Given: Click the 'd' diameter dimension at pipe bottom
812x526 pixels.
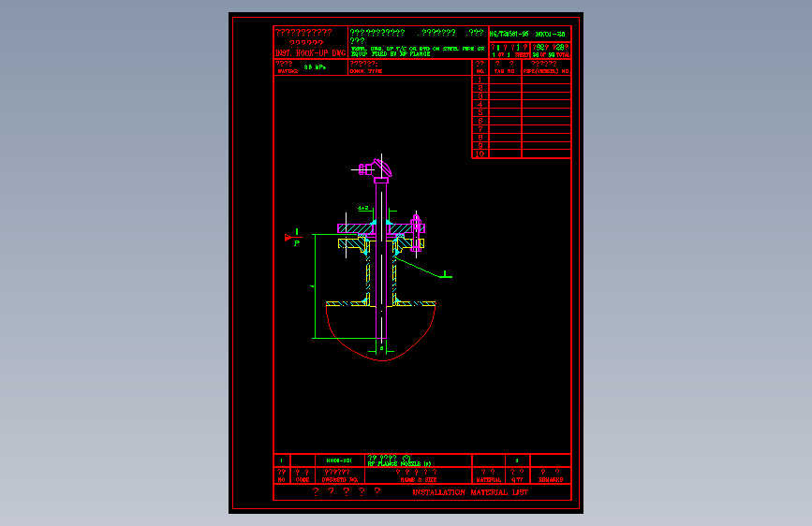Looking at the screenshot, I should pos(382,348).
